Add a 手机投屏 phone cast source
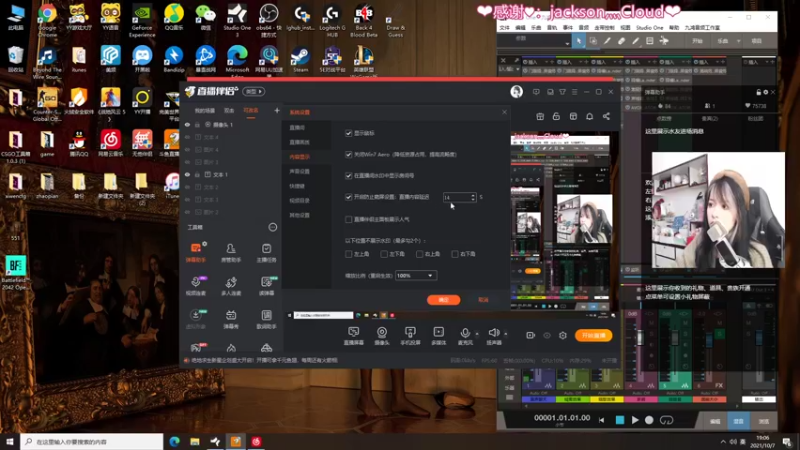Viewport: 800px width, 450px height. point(410,336)
